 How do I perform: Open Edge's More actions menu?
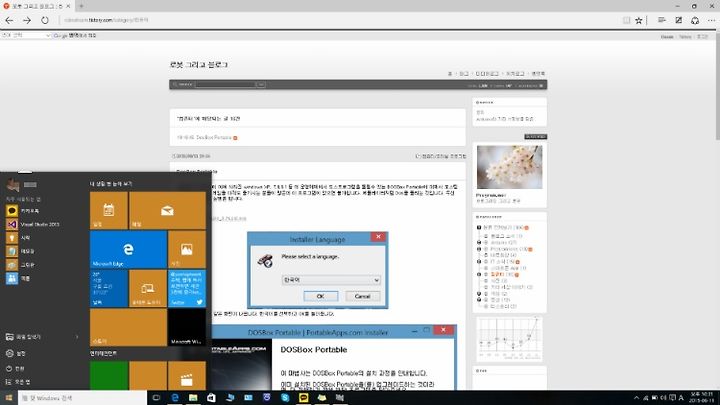(x=711, y=20)
